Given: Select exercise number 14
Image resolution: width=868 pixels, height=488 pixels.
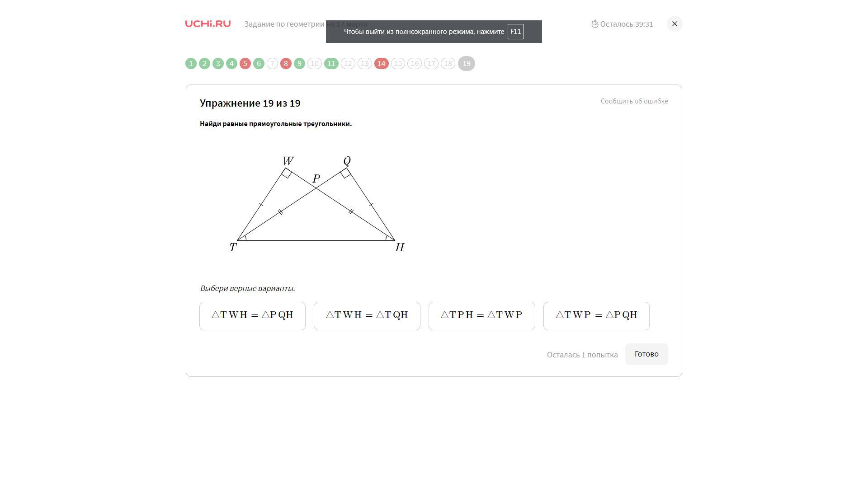Looking at the screenshot, I should point(382,64).
